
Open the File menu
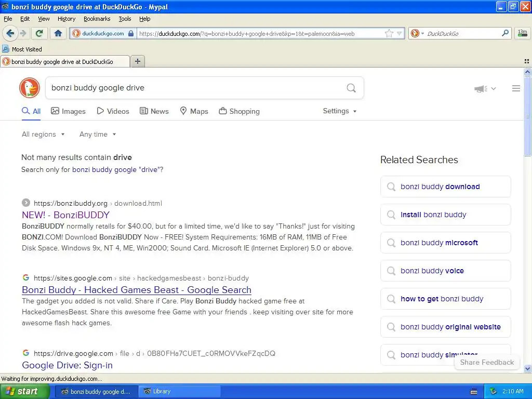coord(8,19)
